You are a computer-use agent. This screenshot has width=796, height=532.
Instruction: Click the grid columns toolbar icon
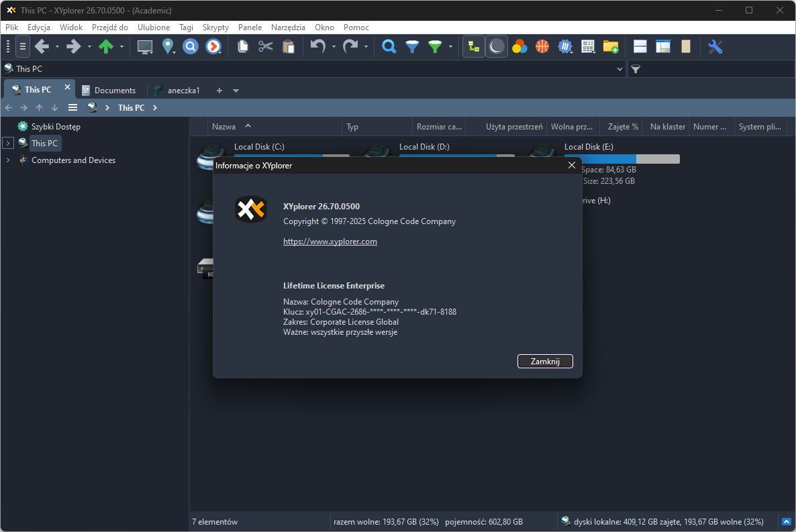(x=588, y=47)
